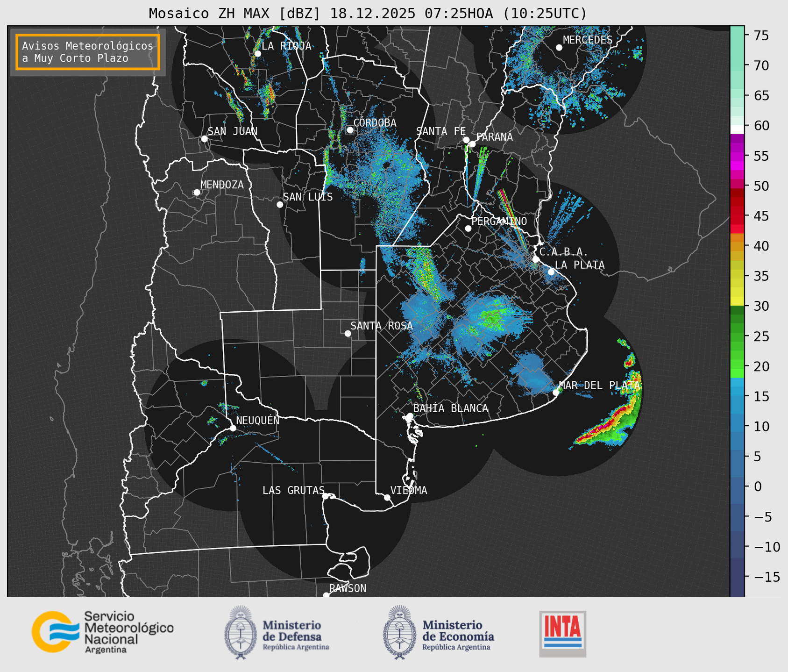
Task: Select the Viedma city marker dot
Action: point(387,497)
